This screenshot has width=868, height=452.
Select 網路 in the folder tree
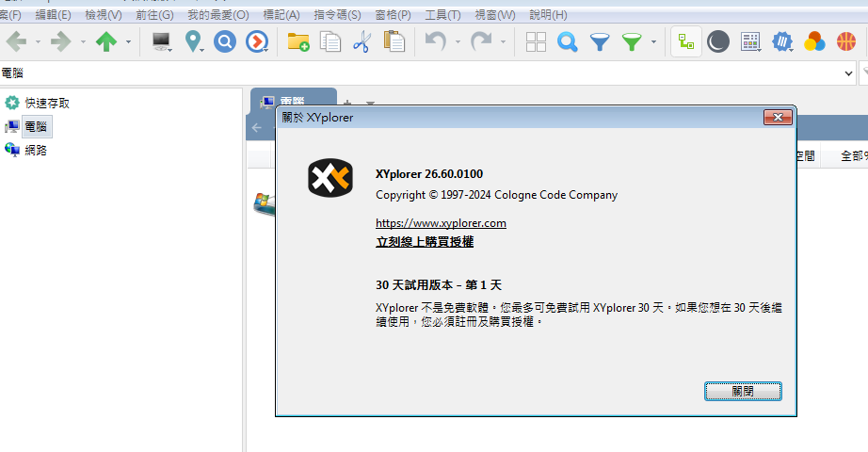coord(36,150)
